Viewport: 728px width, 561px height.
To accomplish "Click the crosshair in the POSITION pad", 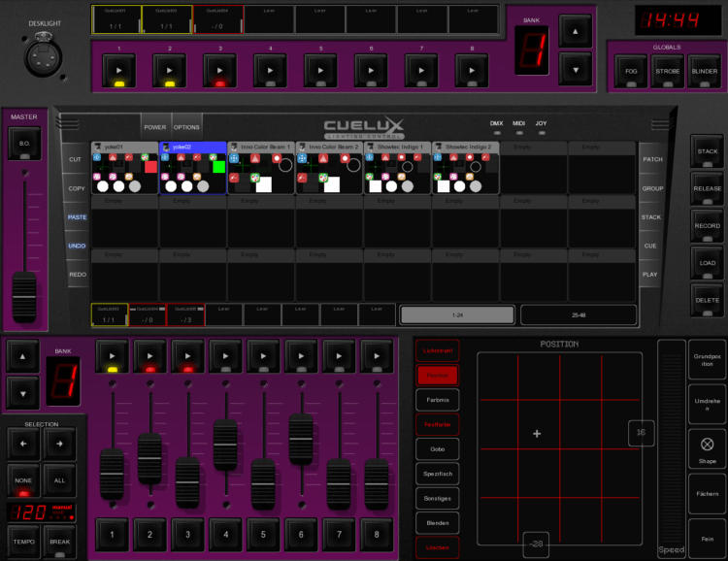I will coord(537,433).
